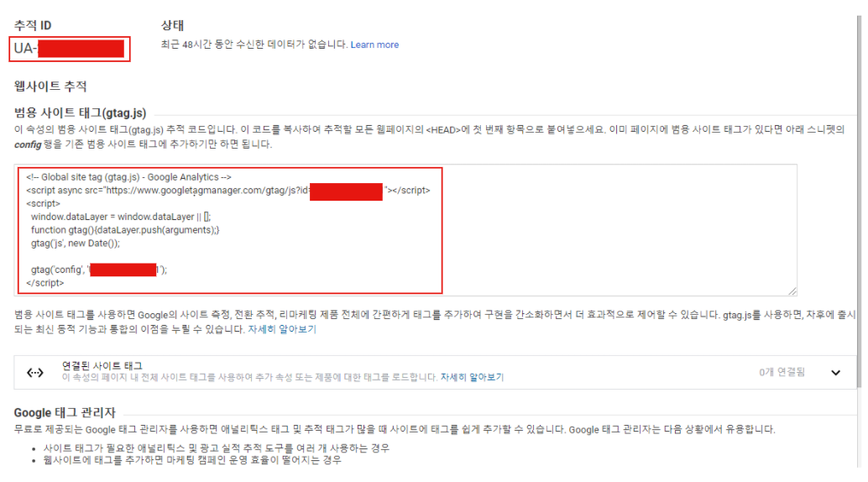Expand the 연결된 사이트 태그 section chevron
The image size is (868, 482).
coord(835,372)
